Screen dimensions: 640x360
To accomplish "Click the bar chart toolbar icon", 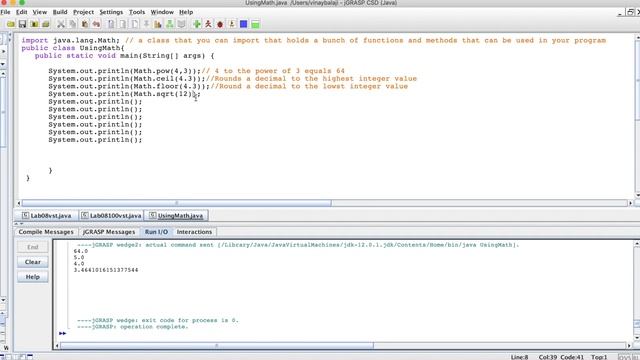I will [x=158, y=24].
